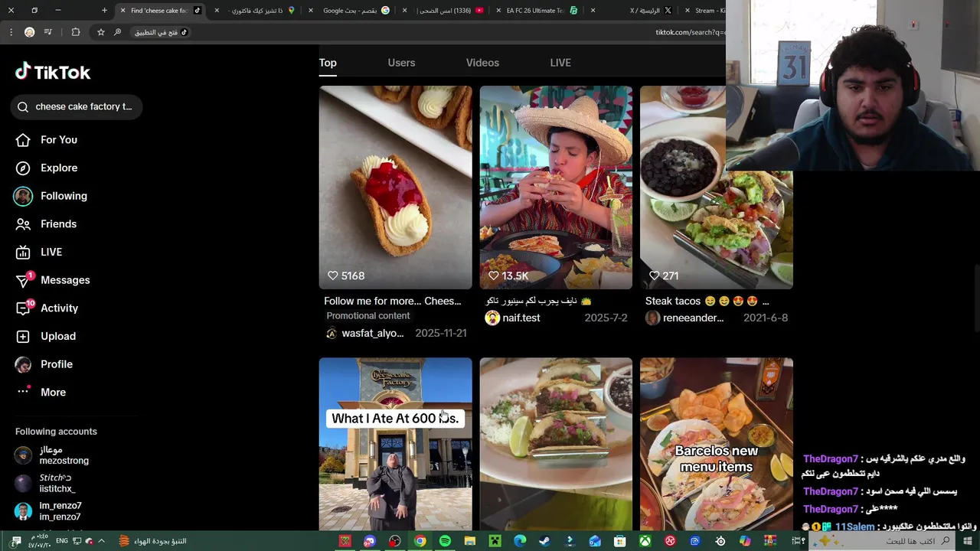980x551 pixels.
Task: Open the Chrome three-dot menu
Action: (x=11, y=32)
